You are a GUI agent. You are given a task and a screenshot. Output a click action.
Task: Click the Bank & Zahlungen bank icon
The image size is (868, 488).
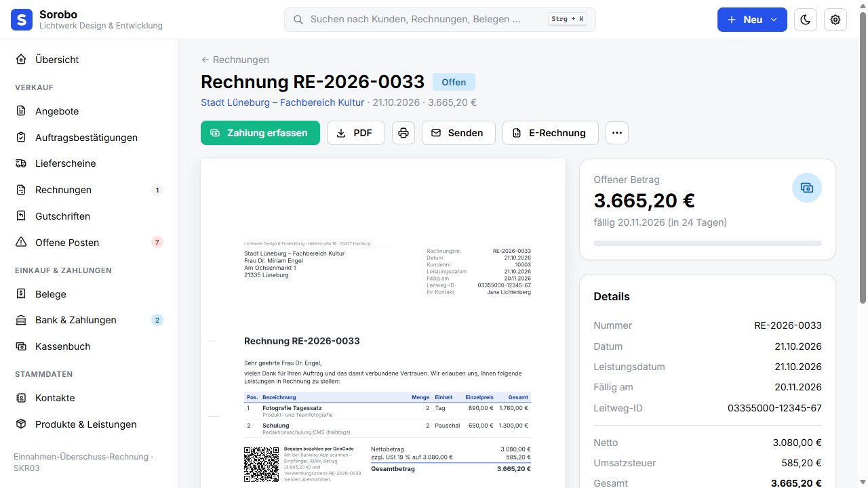21,320
